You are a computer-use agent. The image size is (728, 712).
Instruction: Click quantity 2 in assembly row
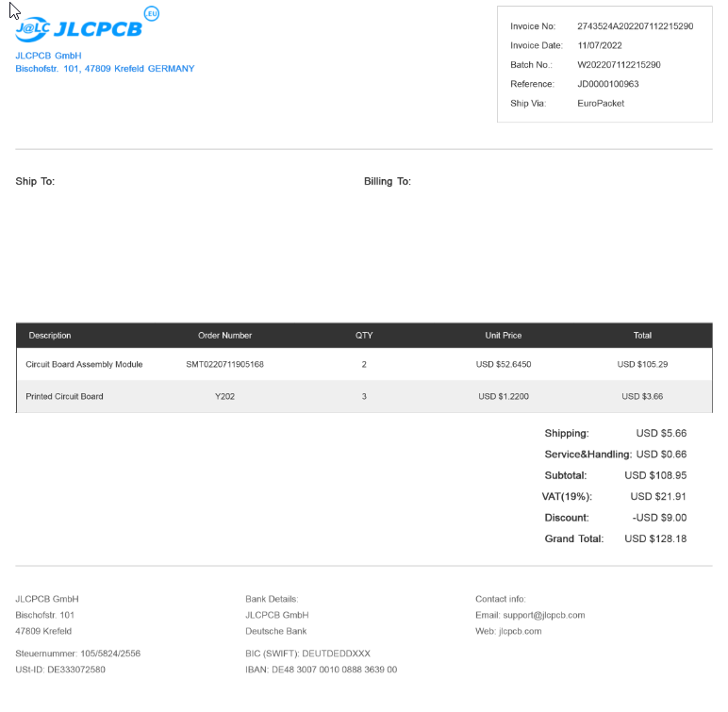[x=364, y=365]
